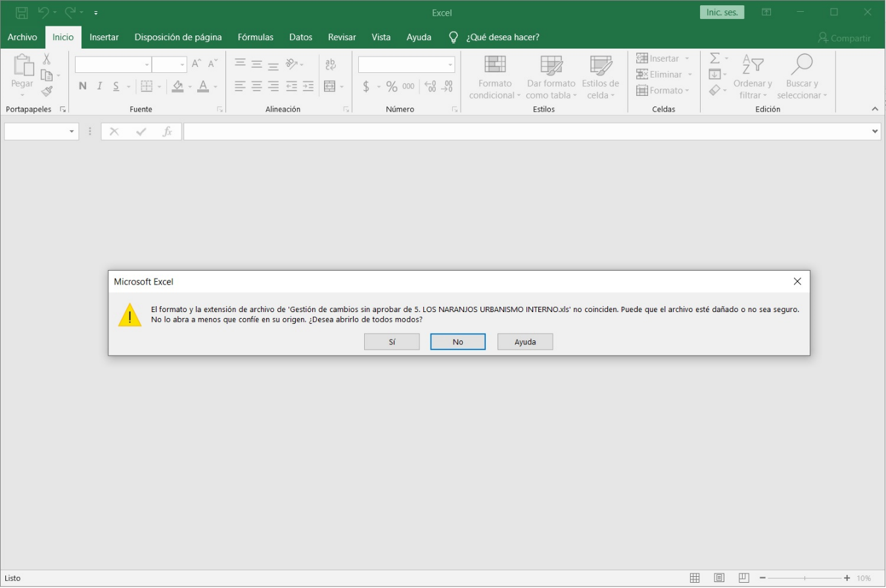Screen dimensions: 886x588
Task: Click No in the Microsoft Excel dialog
Action: tap(458, 342)
